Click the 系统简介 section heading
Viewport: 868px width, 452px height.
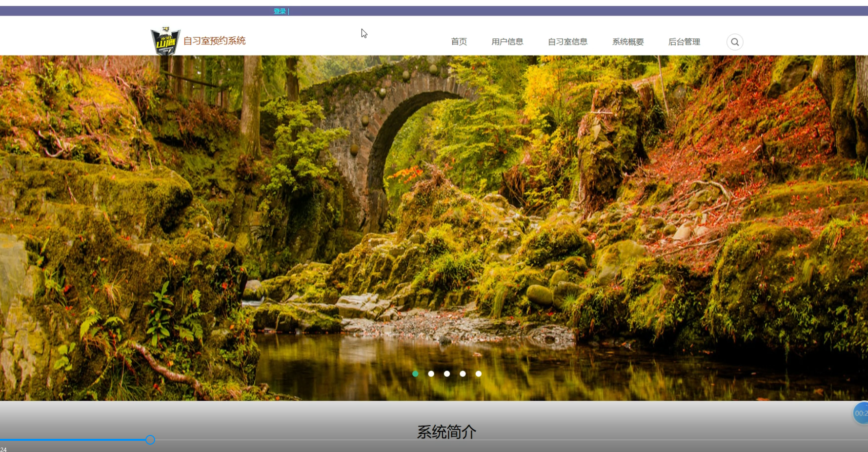[x=446, y=431]
